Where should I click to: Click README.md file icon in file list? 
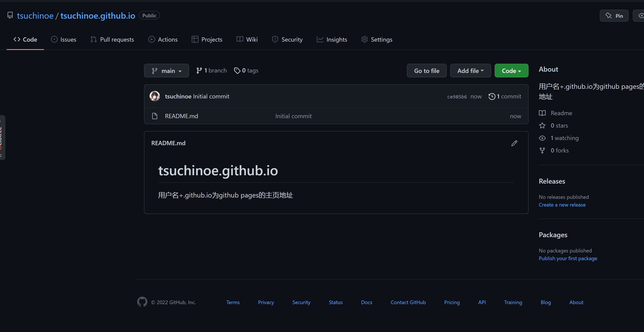point(155,116)
